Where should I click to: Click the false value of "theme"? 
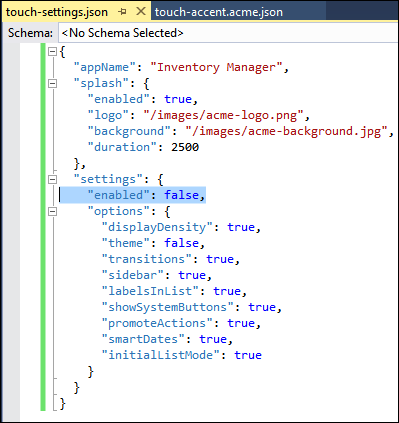click(181, 243)
